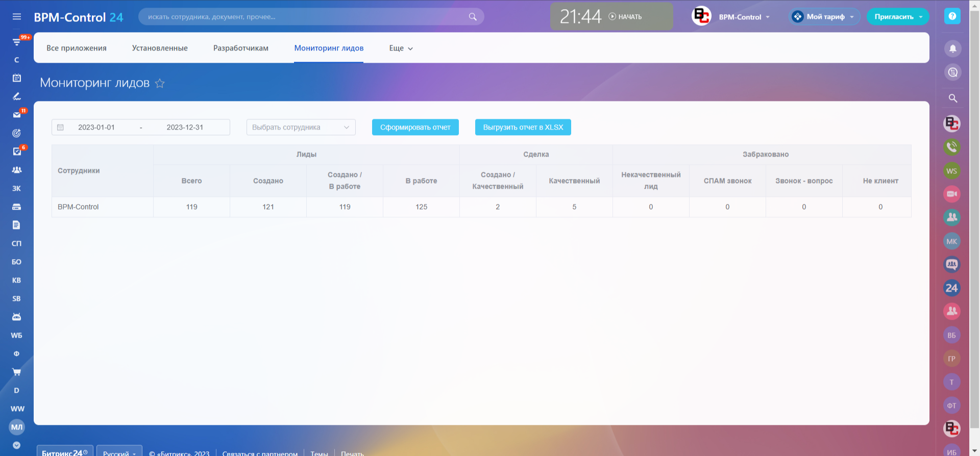Open the ЗК item in left sidebar
Viewport: 980px width, 456px height.
tap(17, 188)
